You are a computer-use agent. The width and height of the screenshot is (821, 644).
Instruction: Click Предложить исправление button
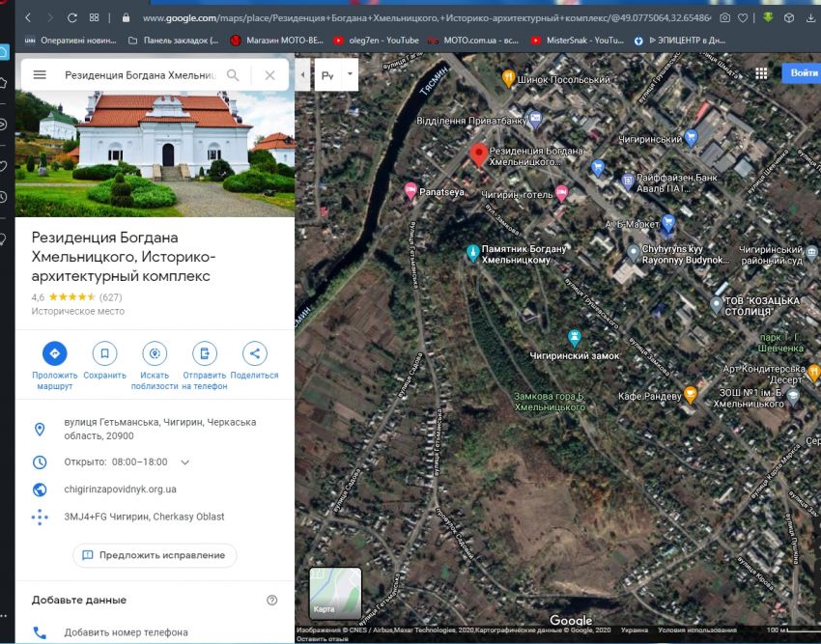pyautogui.click(x=155, y=555)
